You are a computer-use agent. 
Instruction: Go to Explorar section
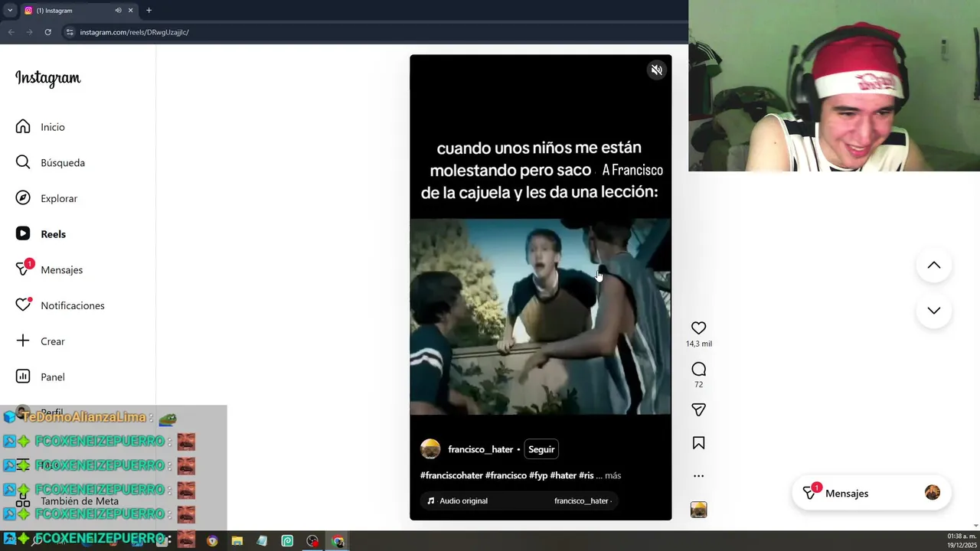(x=47, y=198)
